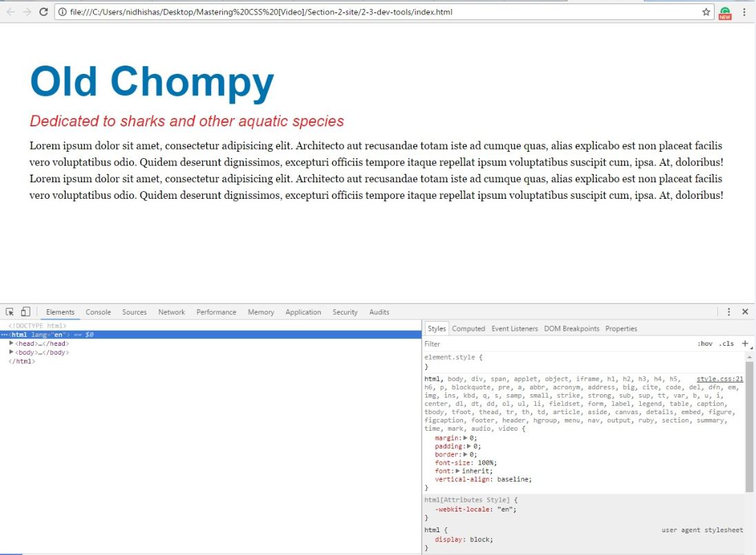Screen dimensions: 756x555
Task: Expand the font shorthand property triangle
Action: pyautogui.click(x=457, y=471)
